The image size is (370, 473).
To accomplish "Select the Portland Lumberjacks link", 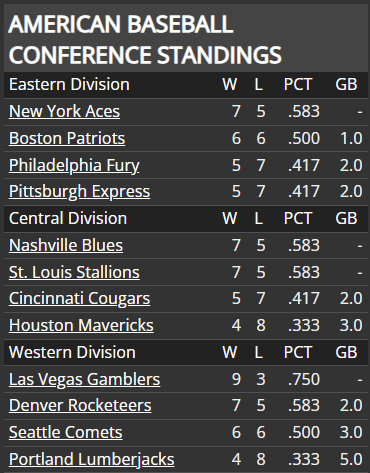I will [91, 460].
